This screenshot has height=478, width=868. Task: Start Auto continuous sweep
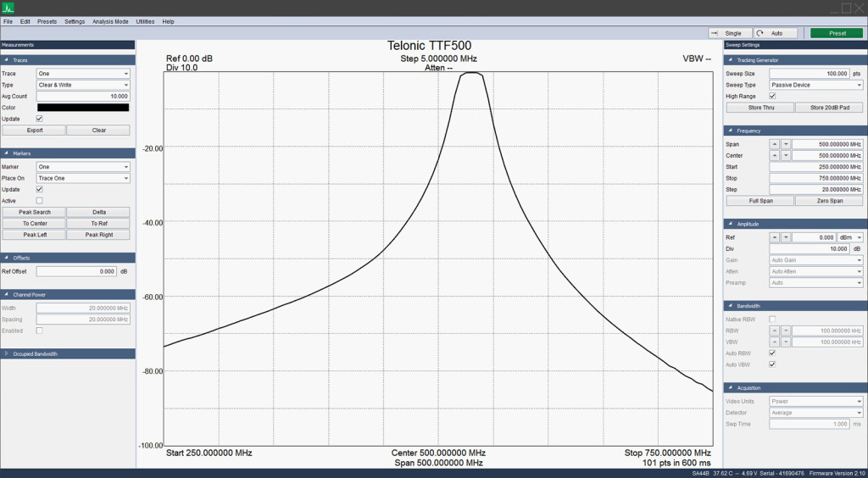(776, 33)
